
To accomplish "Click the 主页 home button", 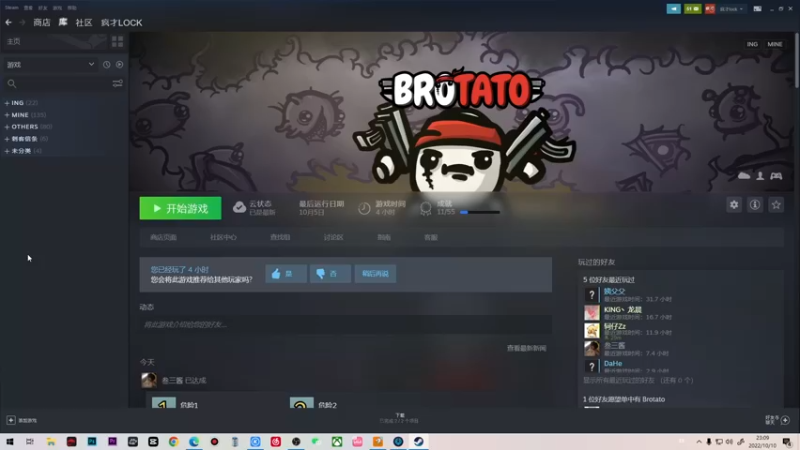I will 14,41.
